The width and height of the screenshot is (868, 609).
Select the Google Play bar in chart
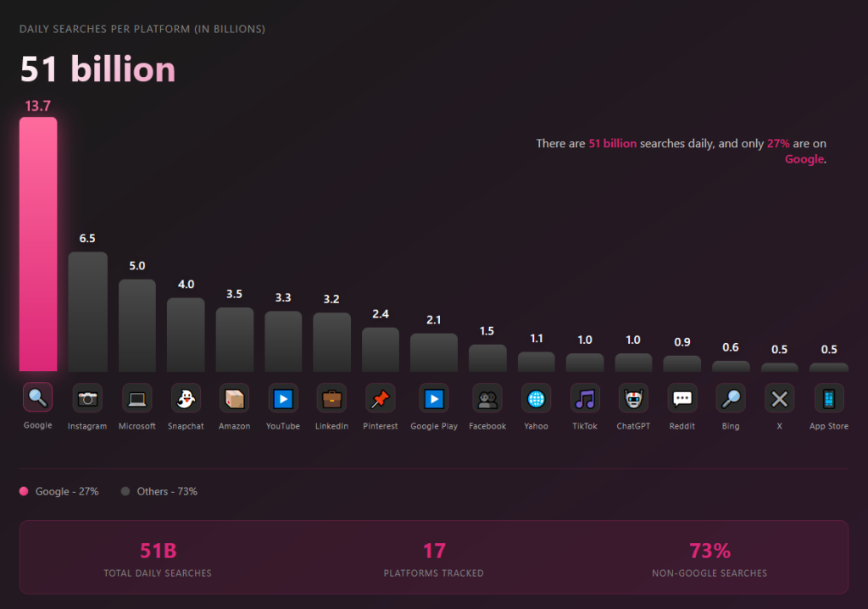pos(434,352)
